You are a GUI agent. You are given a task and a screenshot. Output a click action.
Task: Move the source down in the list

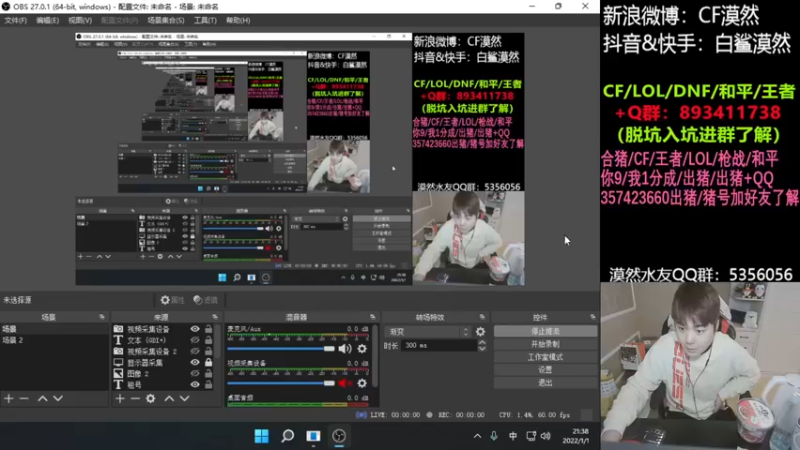[x=185, y=398]
